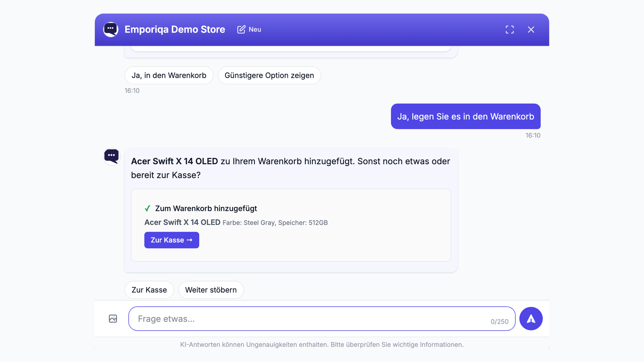Viewport: 644px width, 362px height.
Task: Click the bot avatar next to the reply
Action: [x=112, y=157]
